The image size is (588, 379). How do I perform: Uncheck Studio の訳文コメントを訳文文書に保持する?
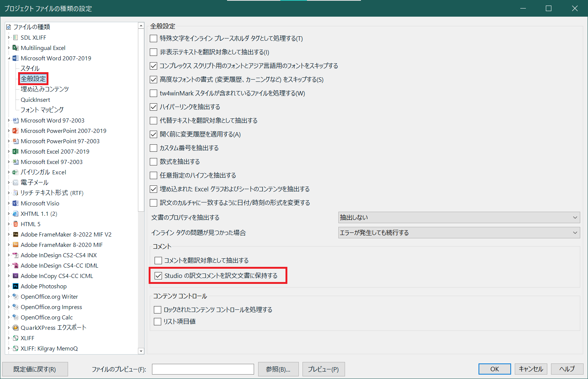[158, 276]
